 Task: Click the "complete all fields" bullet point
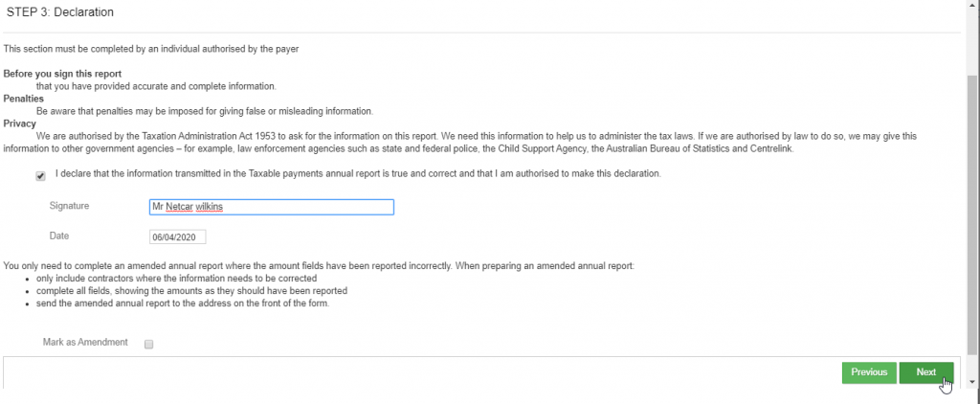191,291
